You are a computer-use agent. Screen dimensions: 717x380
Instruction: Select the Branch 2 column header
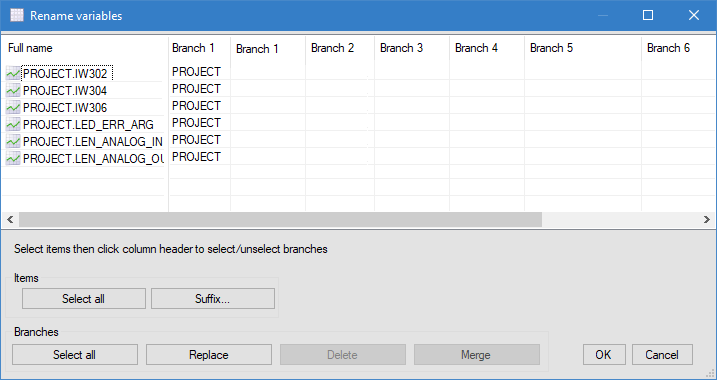tap(340, 48)
